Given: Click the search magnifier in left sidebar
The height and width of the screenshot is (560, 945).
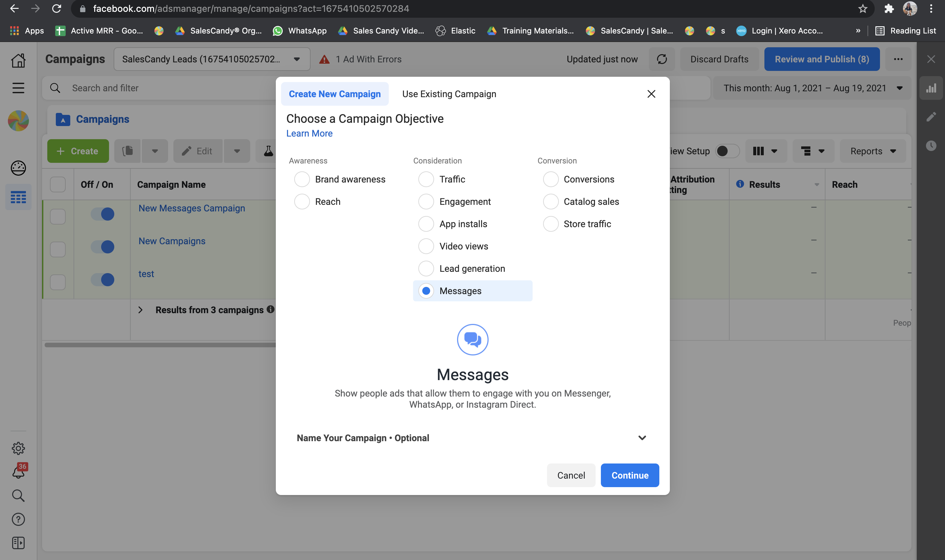Looking at the screenshot, I should (18, 495).
